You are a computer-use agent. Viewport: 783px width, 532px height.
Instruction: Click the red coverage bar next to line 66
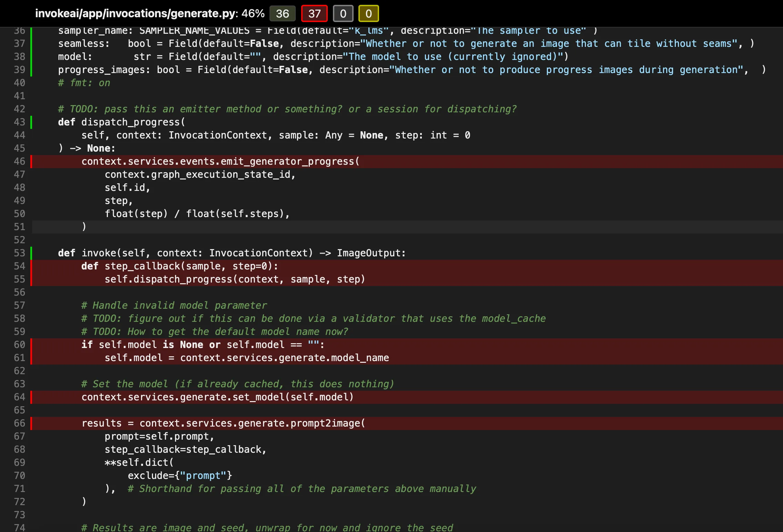31,423
